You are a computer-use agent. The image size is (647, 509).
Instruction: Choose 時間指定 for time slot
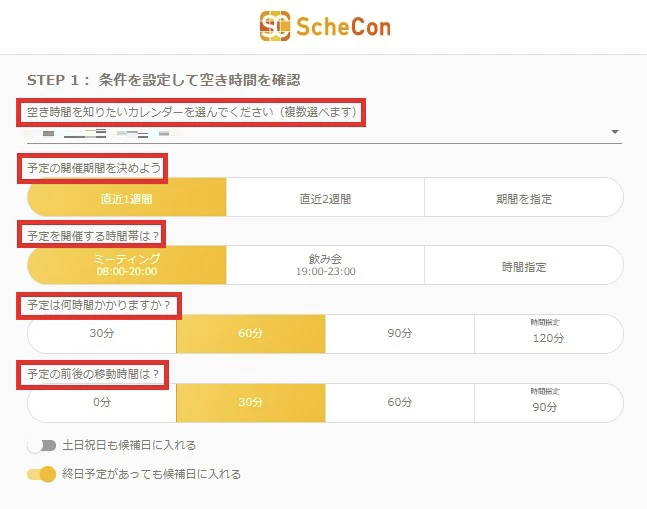point(524,265)
